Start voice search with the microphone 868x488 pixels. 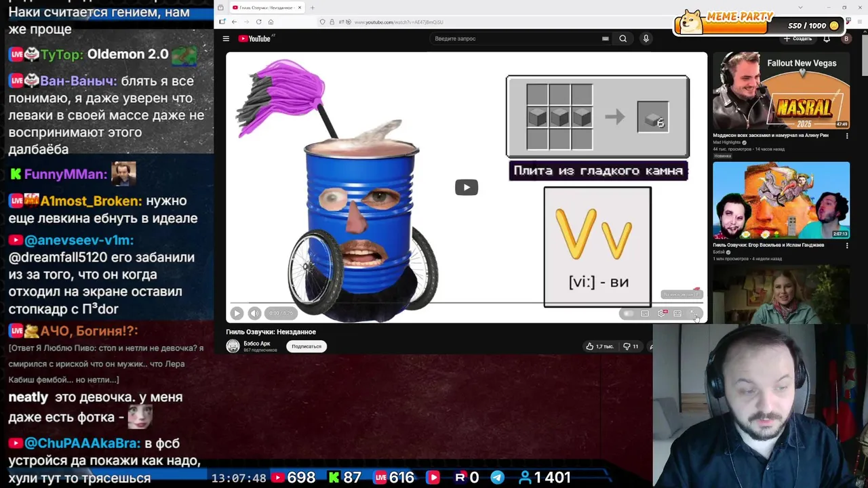(646, 39)
